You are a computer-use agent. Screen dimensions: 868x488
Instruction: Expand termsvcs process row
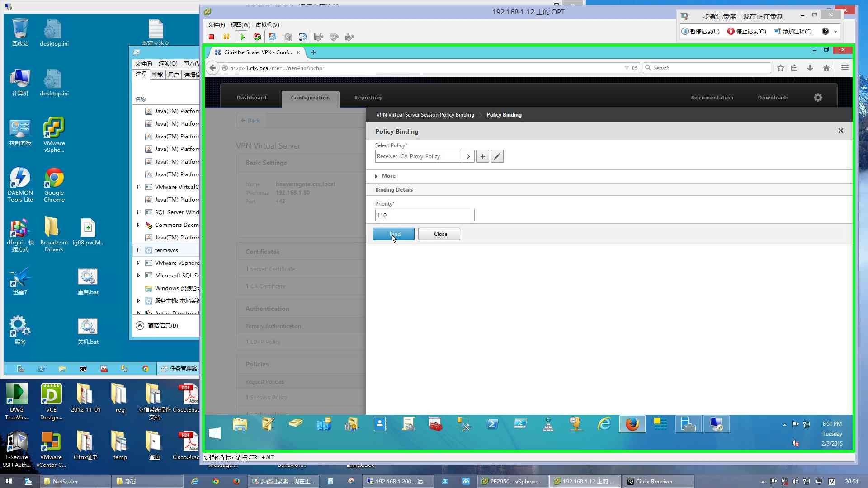coord(138,250)
